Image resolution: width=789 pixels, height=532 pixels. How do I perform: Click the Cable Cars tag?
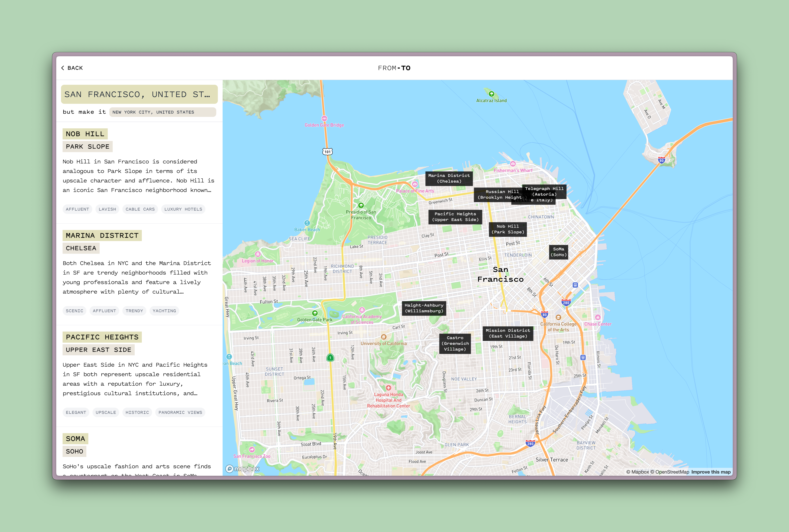pos(140,209)
